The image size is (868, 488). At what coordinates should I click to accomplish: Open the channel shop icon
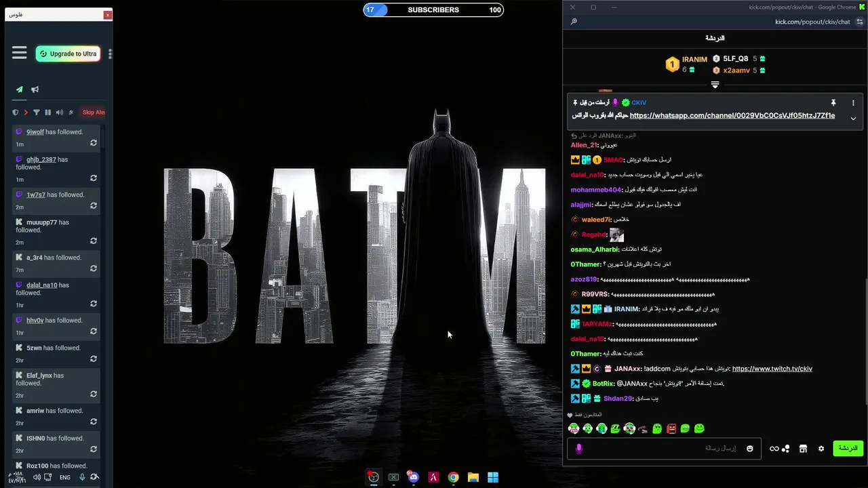tap(803, 449)
